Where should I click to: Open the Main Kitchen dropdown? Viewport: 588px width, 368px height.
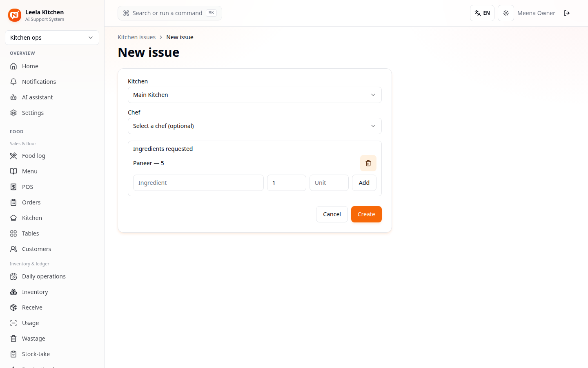click(x=255, y=95)
